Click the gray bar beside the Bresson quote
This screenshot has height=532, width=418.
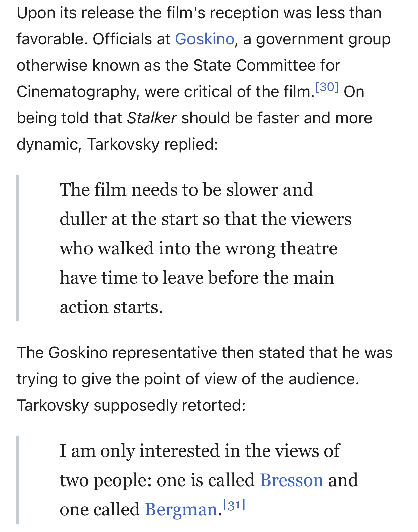[x=18, y=479]
